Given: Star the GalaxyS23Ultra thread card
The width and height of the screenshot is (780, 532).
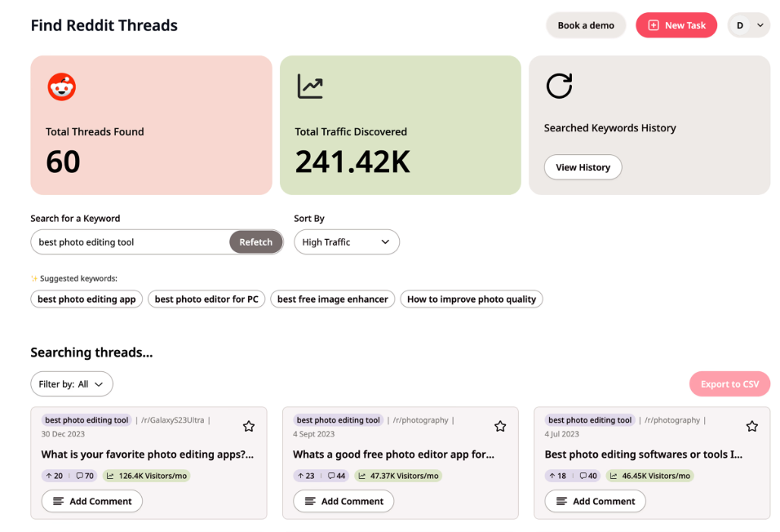Looking at the screenshot, I should 249,426.
